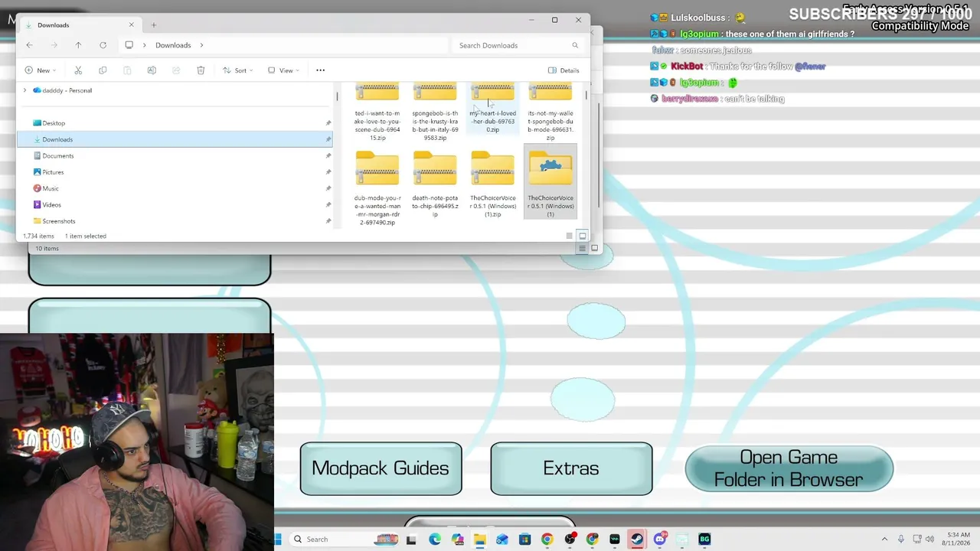Open Documents in the navigation pane
The image size is (980, 551).
(x=58, y=156)
